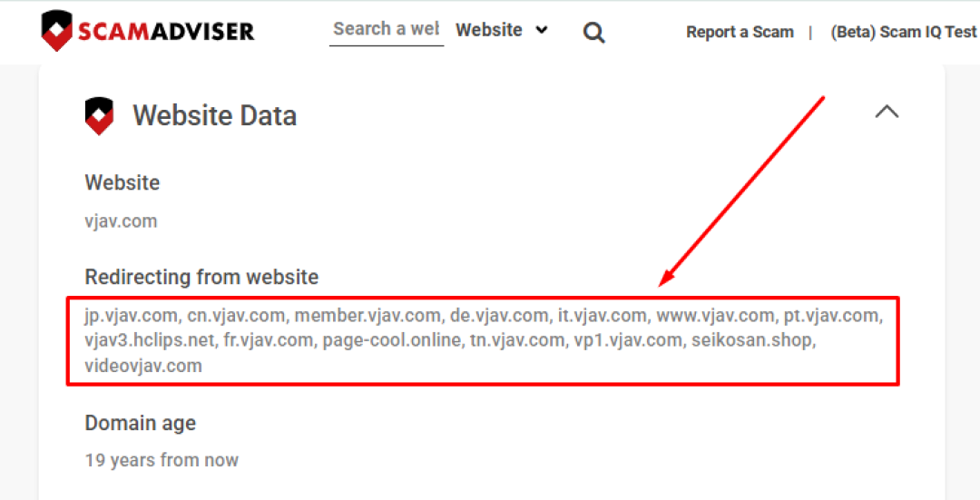Screen dimensions: 980x500
Task: Click the magnifying glass search icon
Action: [x=593, y=32]
